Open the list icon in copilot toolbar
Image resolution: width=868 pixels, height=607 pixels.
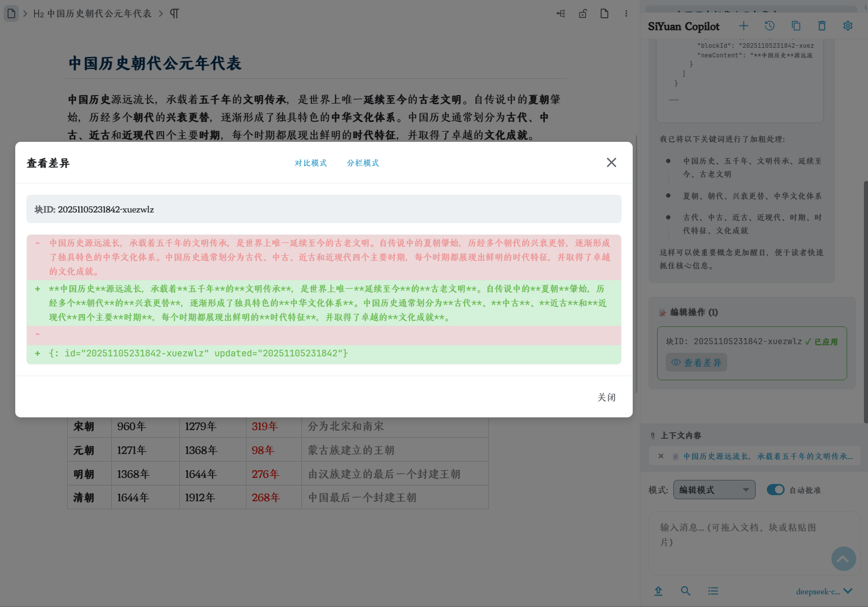[x=713, y=591]
